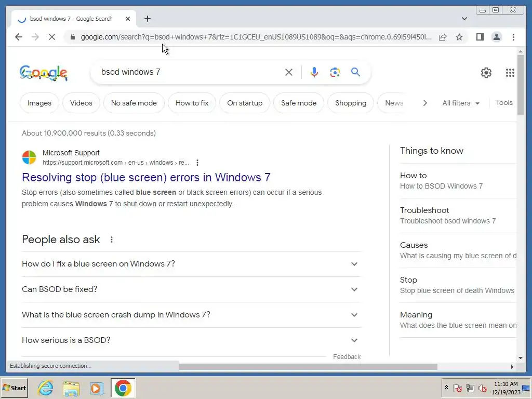Expand 'Can BSOD be fixed?'
The height and width of the screenshot is (399, 532).
[191, 289]
